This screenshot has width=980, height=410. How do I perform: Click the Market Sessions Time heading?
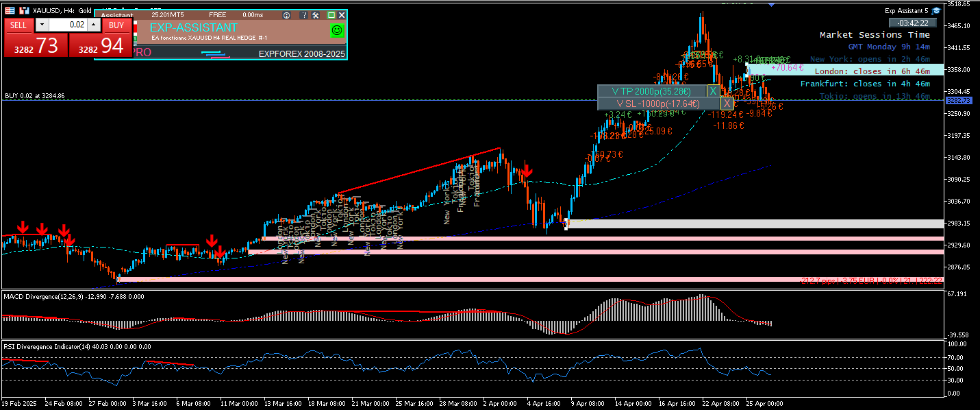(875, 35)
